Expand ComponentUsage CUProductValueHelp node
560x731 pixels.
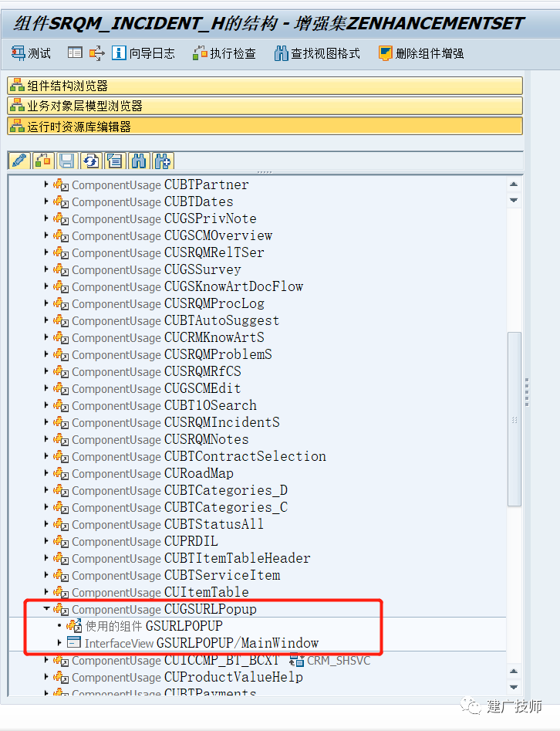click(x=46, y=676)
